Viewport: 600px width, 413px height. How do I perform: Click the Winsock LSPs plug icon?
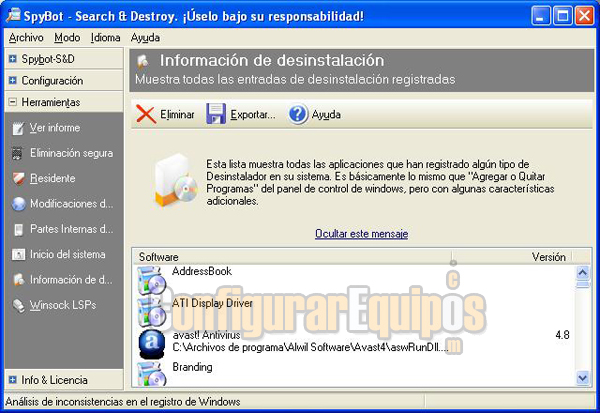[18, 305]
